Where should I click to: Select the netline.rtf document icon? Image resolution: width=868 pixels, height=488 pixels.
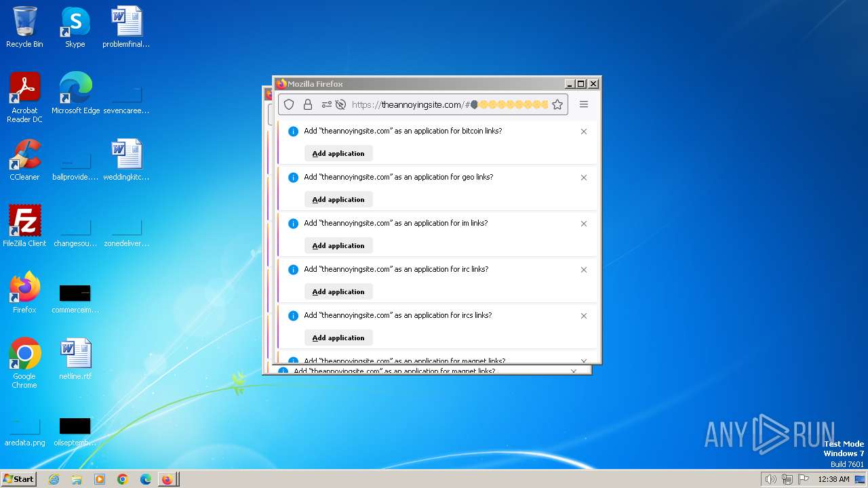tap(75, 359)
